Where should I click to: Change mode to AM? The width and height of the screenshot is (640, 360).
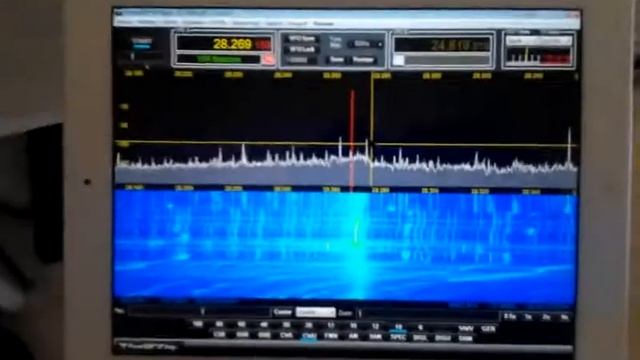(353, 336)
